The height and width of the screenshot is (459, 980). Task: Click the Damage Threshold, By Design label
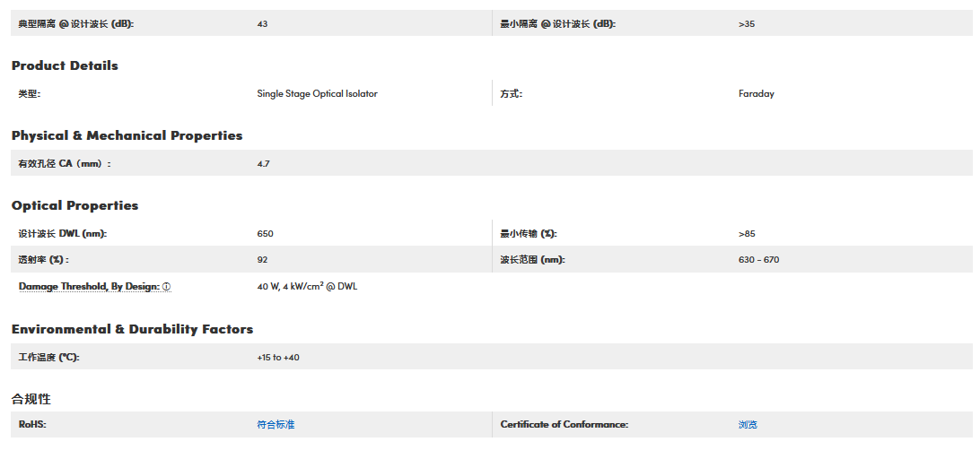89,287
